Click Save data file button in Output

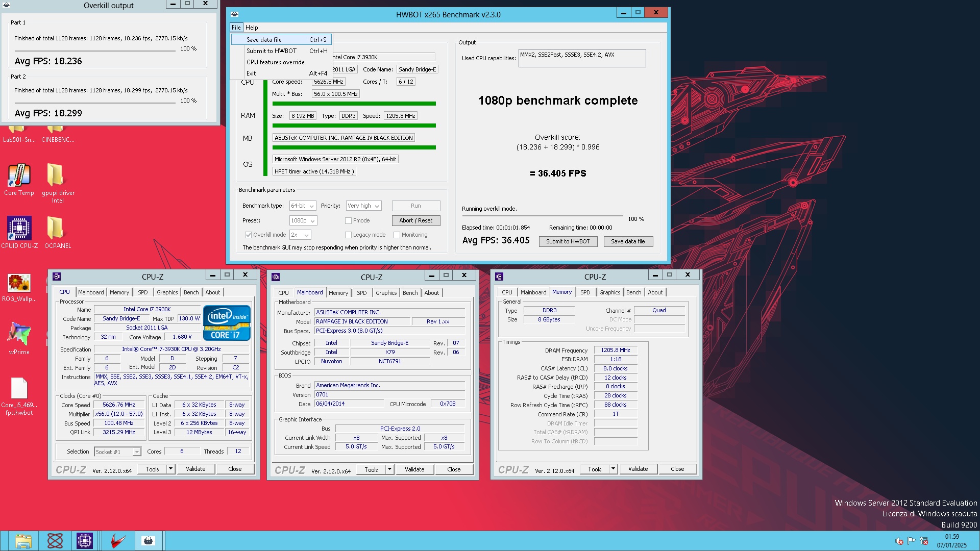tap(628, 242)
